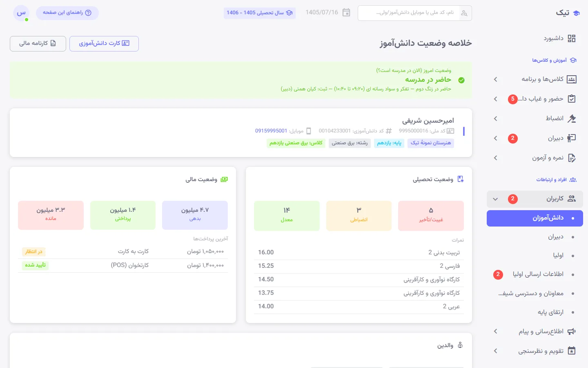This screenshot has height=368, width=588.
Task: Click the کاربران people icon
Action: [572, 199]
